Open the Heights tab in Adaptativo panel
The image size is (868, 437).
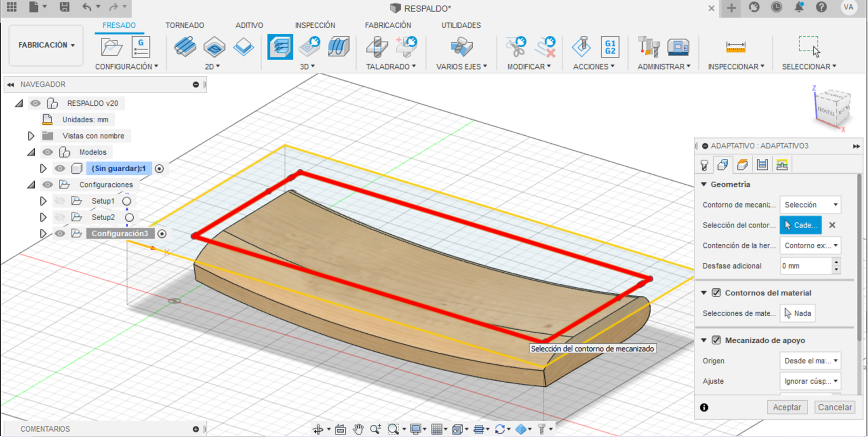click(742, 165)
